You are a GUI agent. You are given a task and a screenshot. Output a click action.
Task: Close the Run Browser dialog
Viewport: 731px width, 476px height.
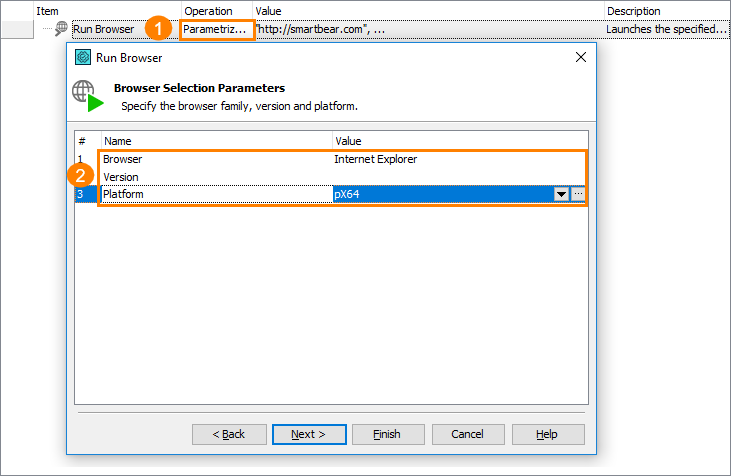[x=581, y=57]
